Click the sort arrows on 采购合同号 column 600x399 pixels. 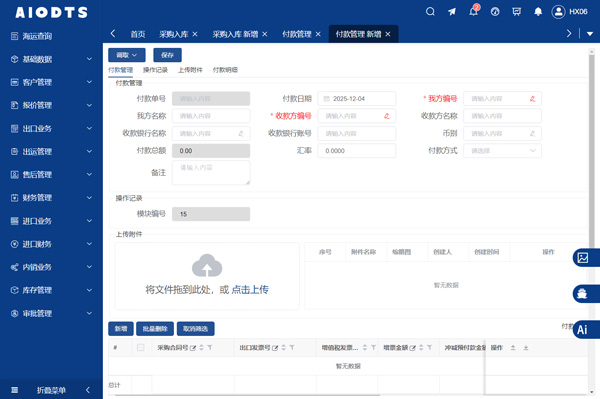[202, 348]
